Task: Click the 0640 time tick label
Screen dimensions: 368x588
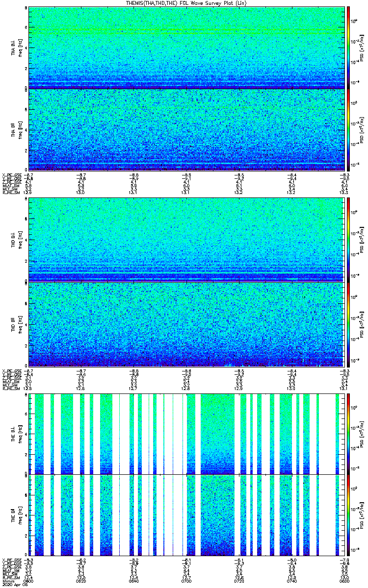Action: click(133, 582)
